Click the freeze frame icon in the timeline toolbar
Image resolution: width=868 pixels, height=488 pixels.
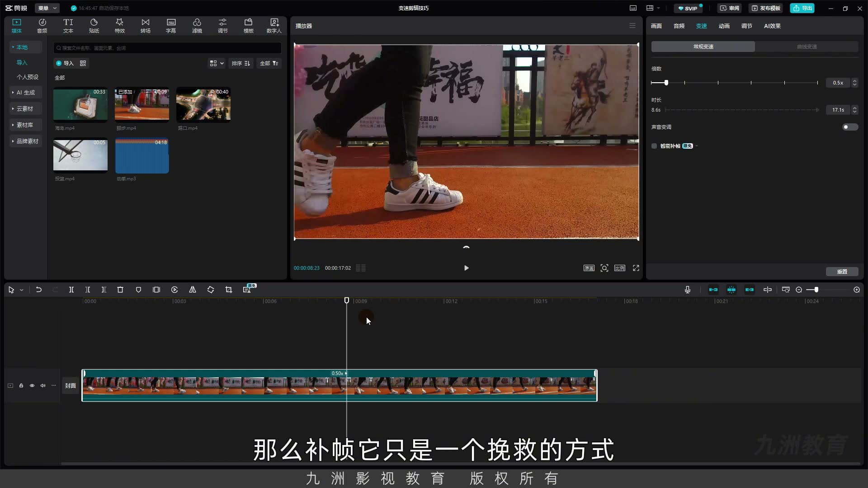pos(156,290)
